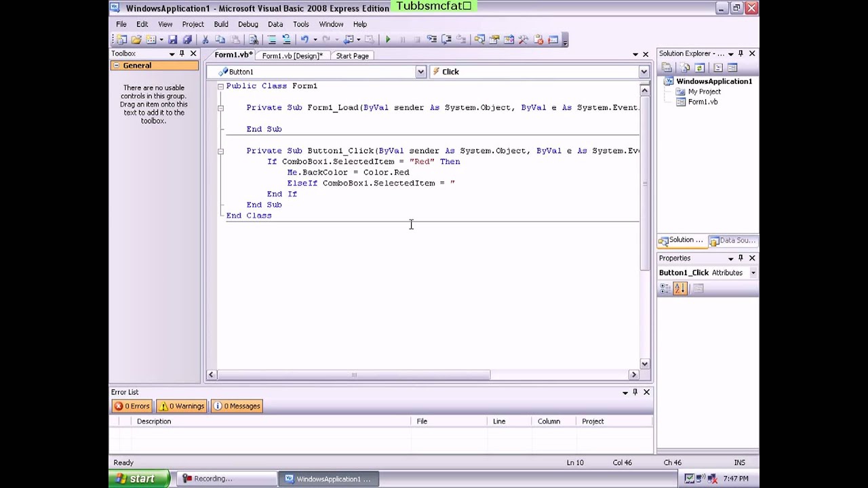Image resolution: width=868 pixels, height=488 pixels.
Task: Open Object Browser toolbar icon
Action: click(509, 40)
